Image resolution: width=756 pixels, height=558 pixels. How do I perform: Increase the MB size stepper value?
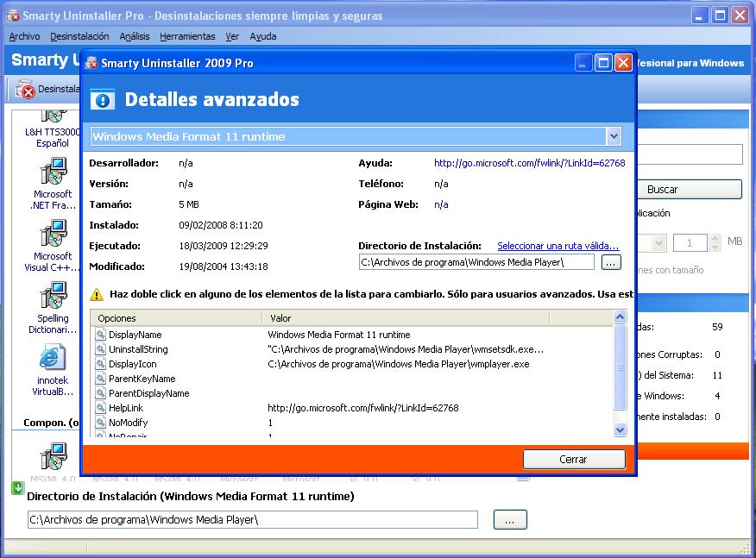(x=715, y=239)
